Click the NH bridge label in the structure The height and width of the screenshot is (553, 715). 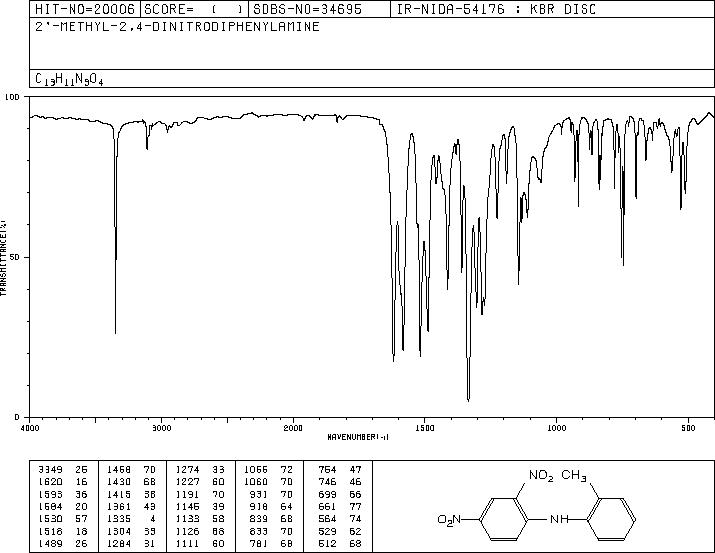coord(559,519)
